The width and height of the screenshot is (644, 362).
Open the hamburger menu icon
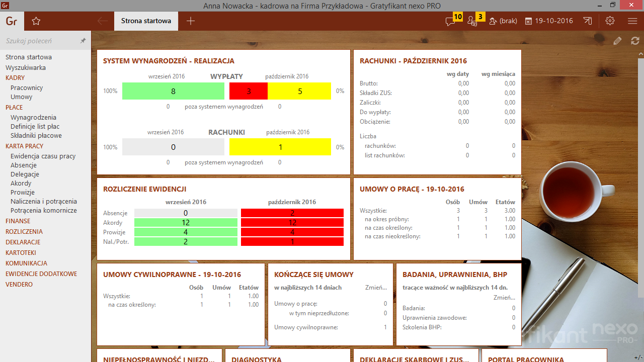pyautogui.click(x=632, y=21)
